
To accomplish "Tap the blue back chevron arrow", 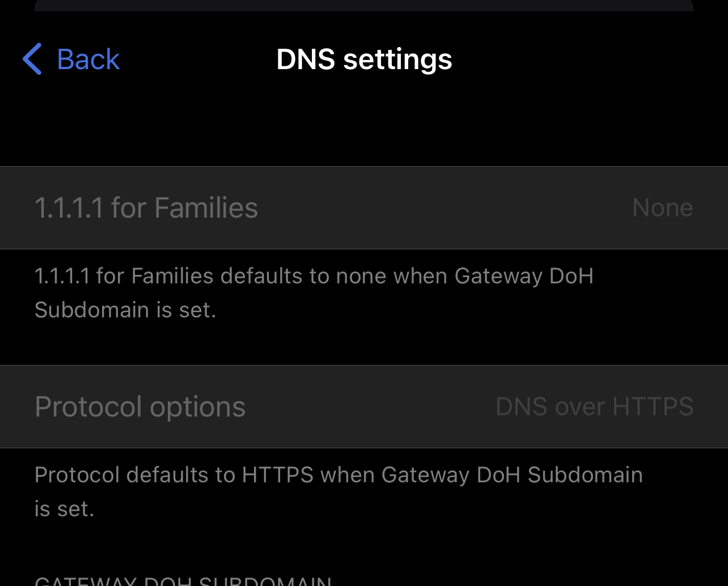I will pos(32,60).
